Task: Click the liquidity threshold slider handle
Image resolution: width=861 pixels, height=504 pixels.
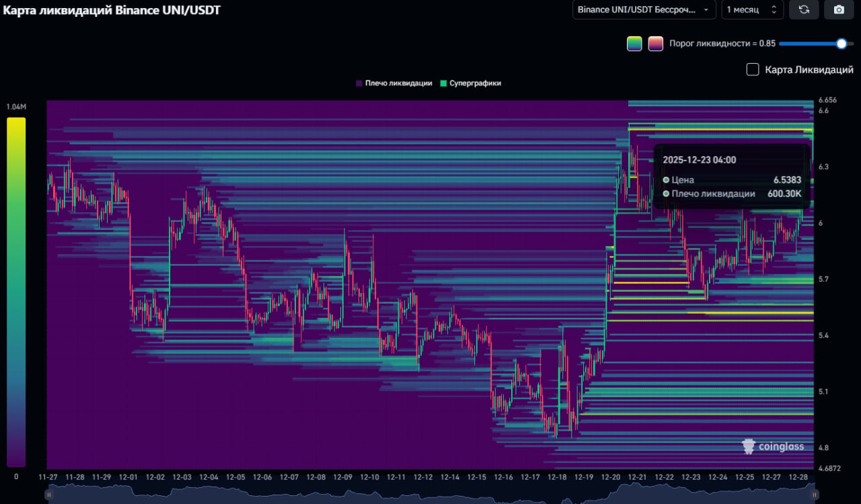Action: [x=841, y=44]
